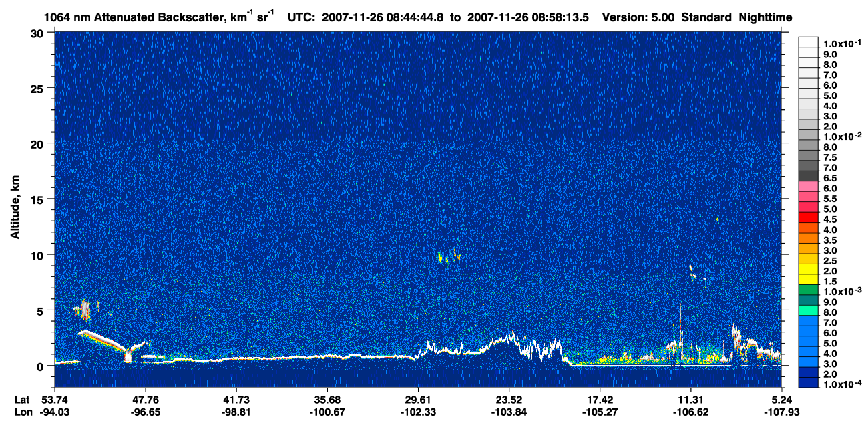
Task: Click longitude value -94.03
Action: coord(54,412)
